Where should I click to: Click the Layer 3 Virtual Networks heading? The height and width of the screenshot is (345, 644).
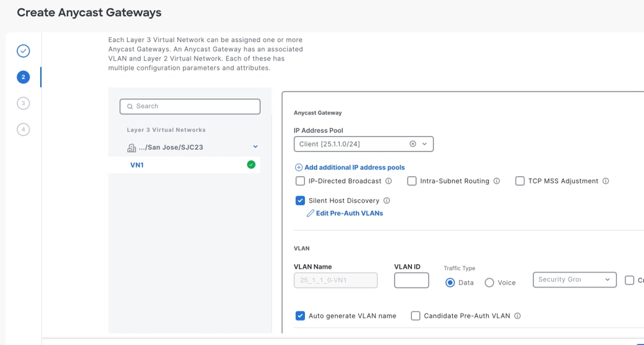[x=166, y=130]
